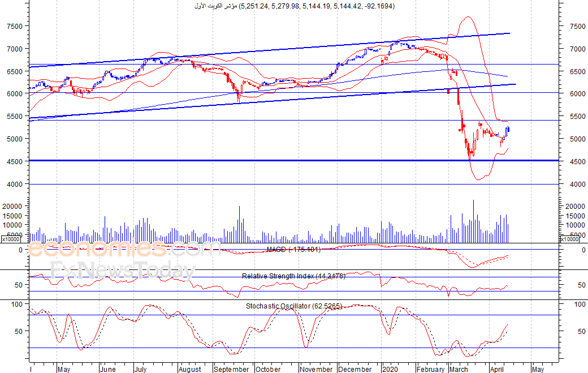The height and width of the screenshot is (373, 588).
Task: Click the March label on the time axis
Action: (459, 369)
